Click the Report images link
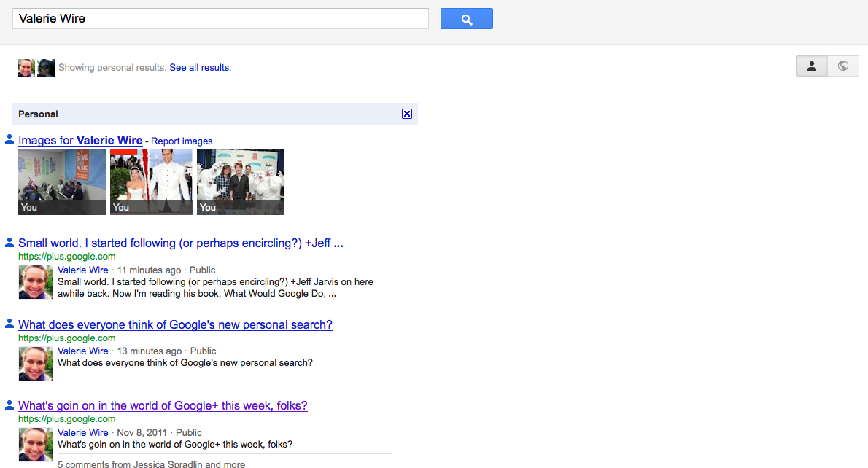The height and width of the screenshot is (468, 868). pos(182,141)
